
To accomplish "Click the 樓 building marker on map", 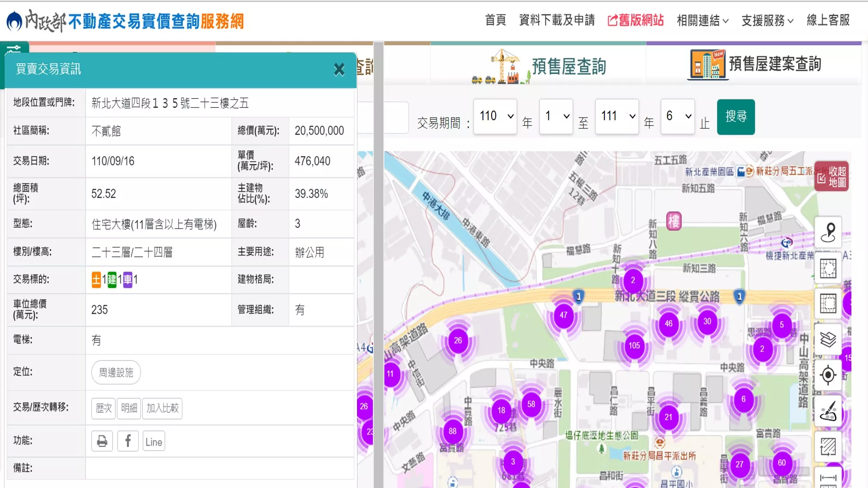I will (x=674, y=221).
